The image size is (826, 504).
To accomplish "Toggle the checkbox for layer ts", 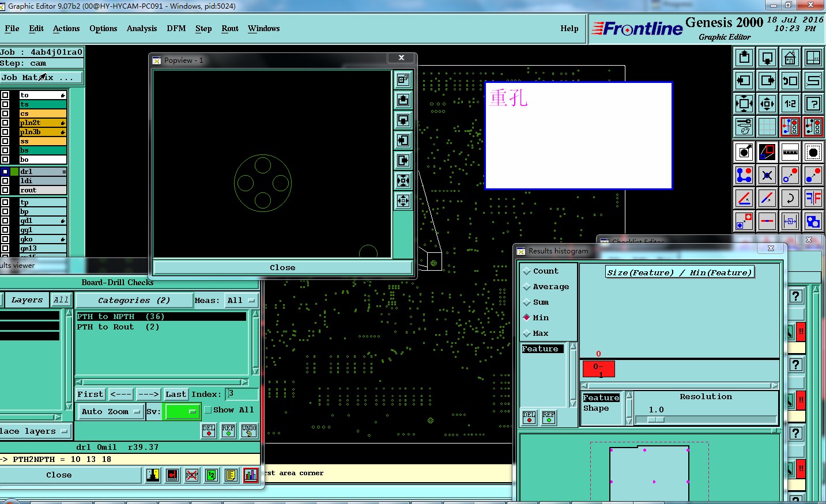I will point(5,104).
